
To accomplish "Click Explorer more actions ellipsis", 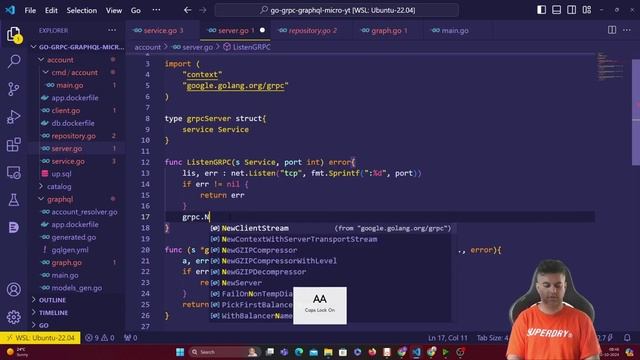I will 112,30.
